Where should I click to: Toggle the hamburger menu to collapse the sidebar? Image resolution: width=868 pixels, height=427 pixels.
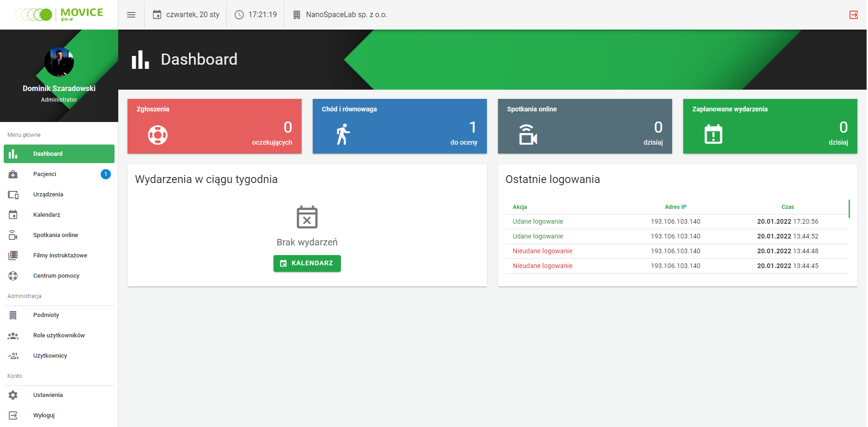pos(131,14)
